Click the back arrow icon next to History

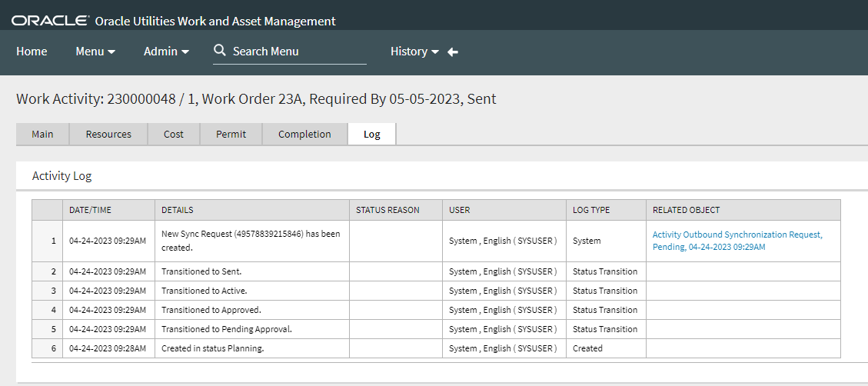(x=453, y=52)
